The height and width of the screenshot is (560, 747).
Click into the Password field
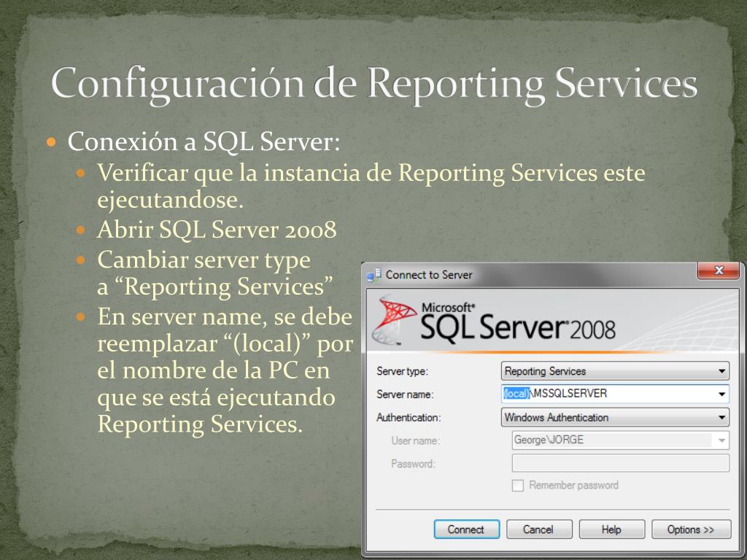pyautogui.click(x=620, y=463)
